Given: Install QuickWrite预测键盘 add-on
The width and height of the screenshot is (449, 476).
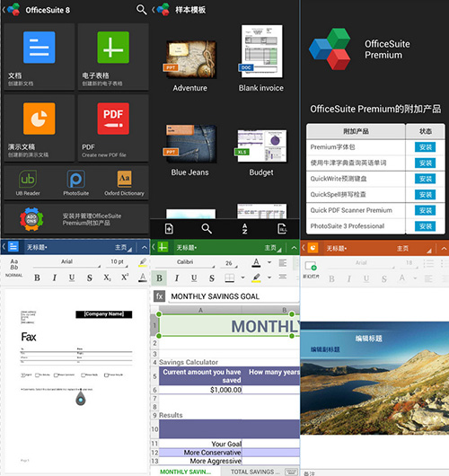Looking at the screenshot, I should tap(425, 179).
